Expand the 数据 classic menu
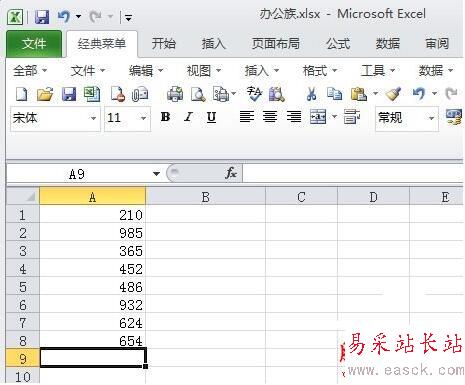The height and width of the screenshot is (385, 465). click(x=436, y=71)
